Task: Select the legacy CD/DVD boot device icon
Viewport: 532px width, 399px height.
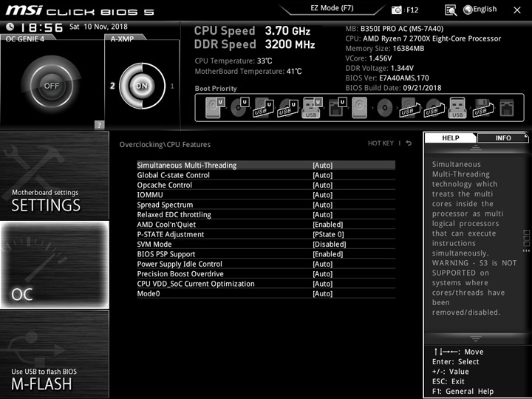Action: (384, 108)
